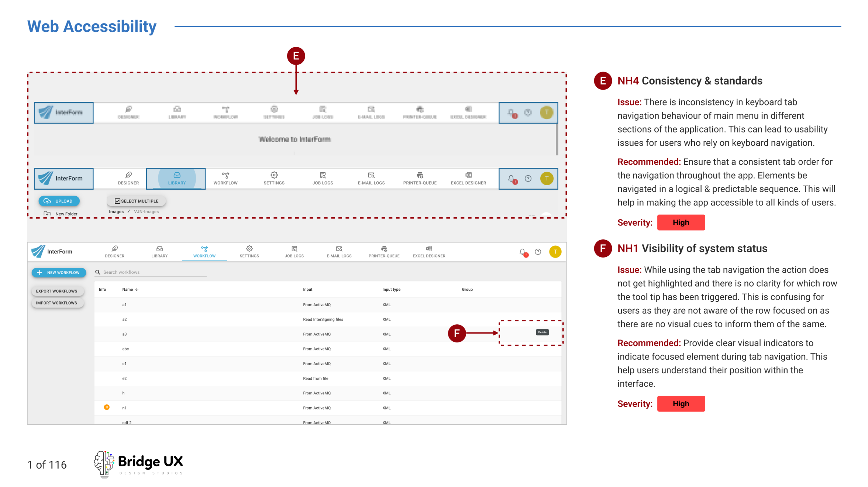This screenshot has width=868, height=487.
Task: Click InterForm logo in the bottom Workflow screenshot
Action: (52, 252)
